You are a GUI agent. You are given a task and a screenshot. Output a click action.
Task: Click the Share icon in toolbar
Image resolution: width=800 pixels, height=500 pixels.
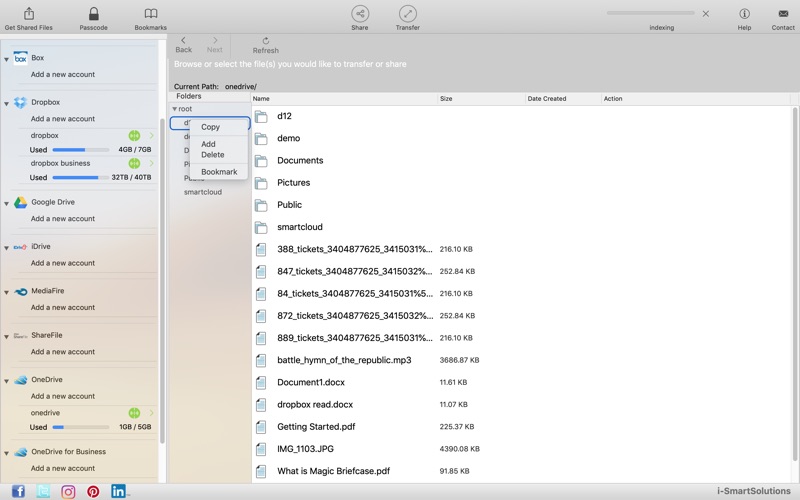(x=359, y=14)
